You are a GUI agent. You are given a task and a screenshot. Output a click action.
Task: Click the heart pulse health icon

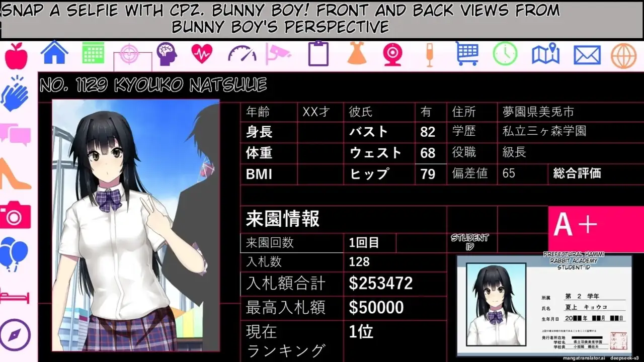point(202,53)
